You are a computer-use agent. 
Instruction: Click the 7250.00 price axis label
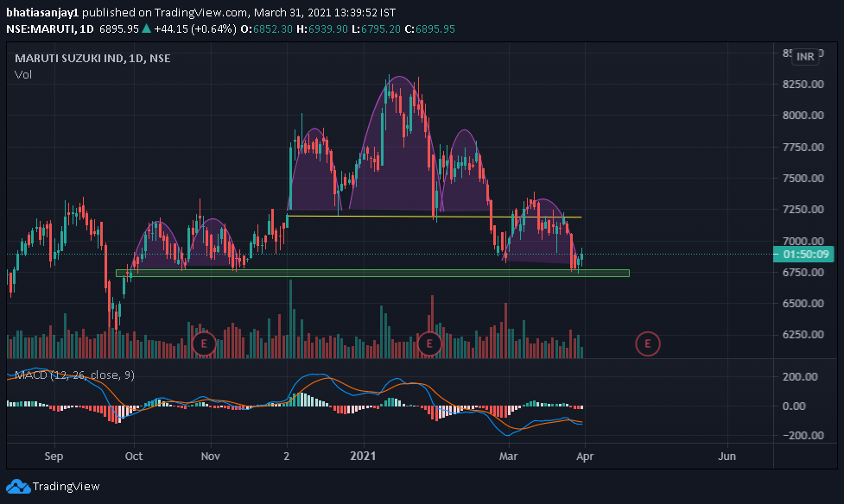803,209
